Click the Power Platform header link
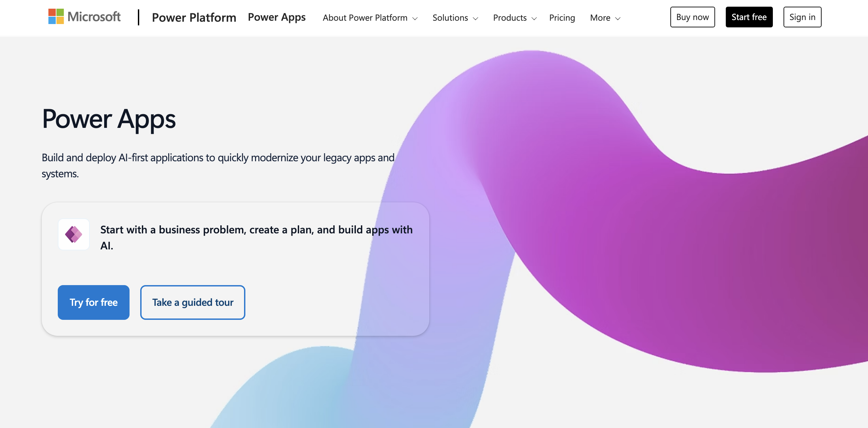868x428 pixels. [194, 17]
